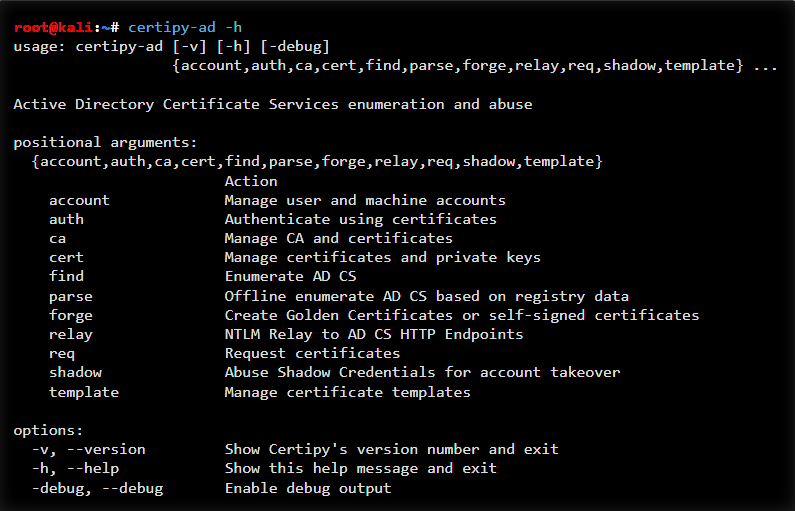
Task: Click 'Create Golden Certificates or self-signed certificates'
Action: 462,315
